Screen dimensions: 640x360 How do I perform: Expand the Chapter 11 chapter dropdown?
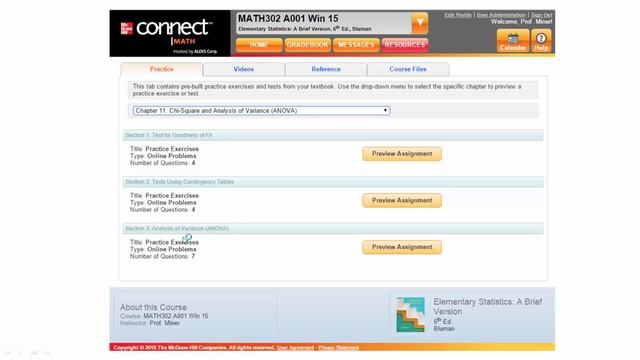(261, 111)
